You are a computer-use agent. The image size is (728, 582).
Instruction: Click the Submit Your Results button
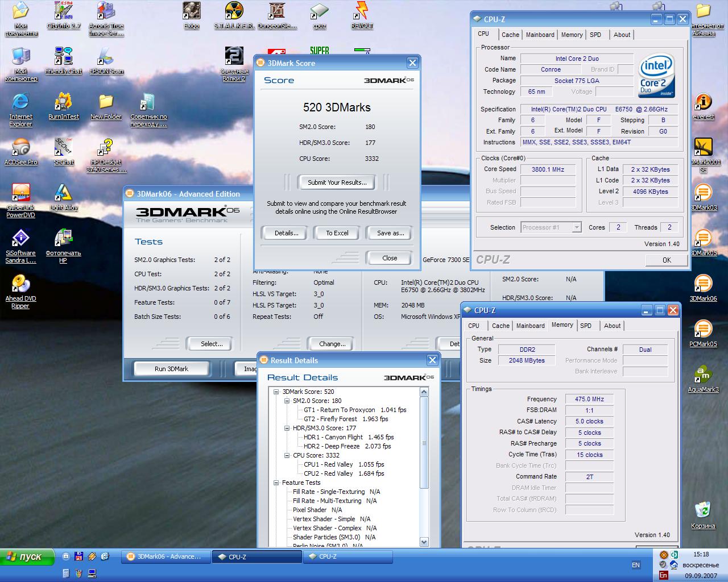tap(337, 182)
